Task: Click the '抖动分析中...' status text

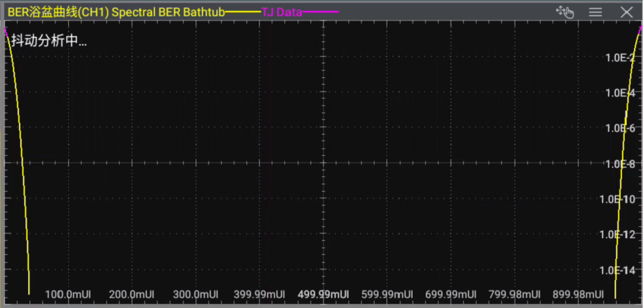Action: pos(49,41)
